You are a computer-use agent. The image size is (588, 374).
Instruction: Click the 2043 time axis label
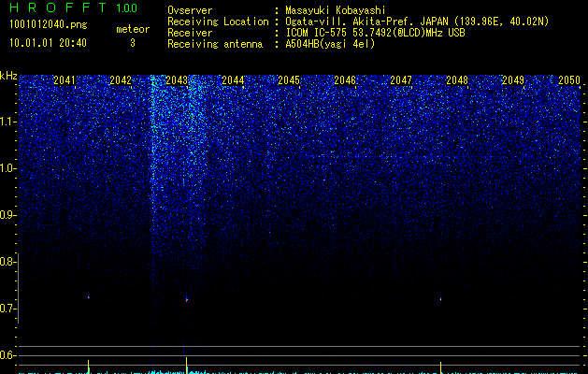(x=177, y=80)
